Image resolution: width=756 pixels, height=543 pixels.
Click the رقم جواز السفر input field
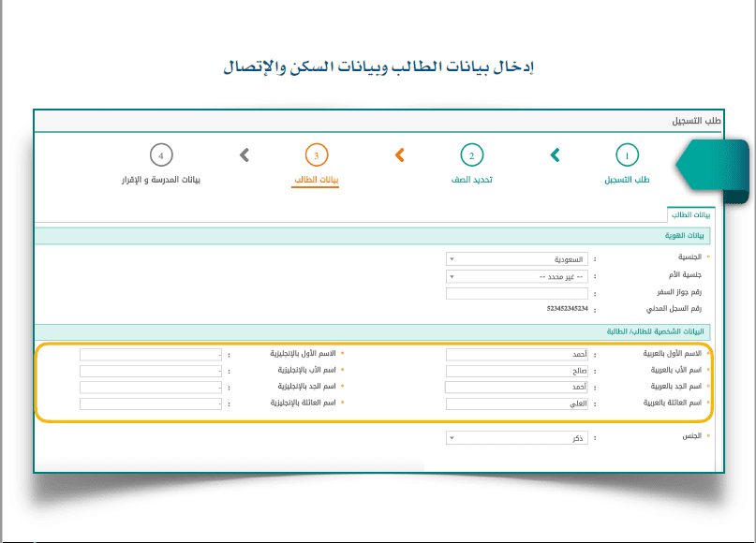[517, 293]
